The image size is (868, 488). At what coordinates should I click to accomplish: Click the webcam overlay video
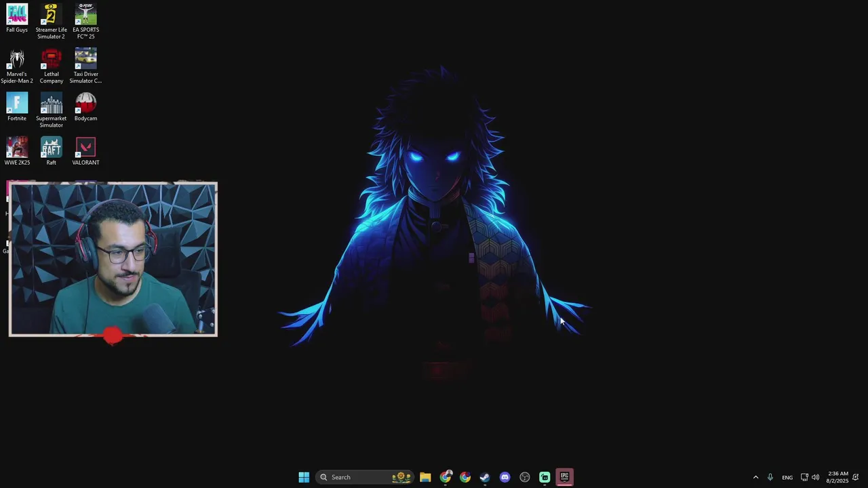(x=113, y=259)
